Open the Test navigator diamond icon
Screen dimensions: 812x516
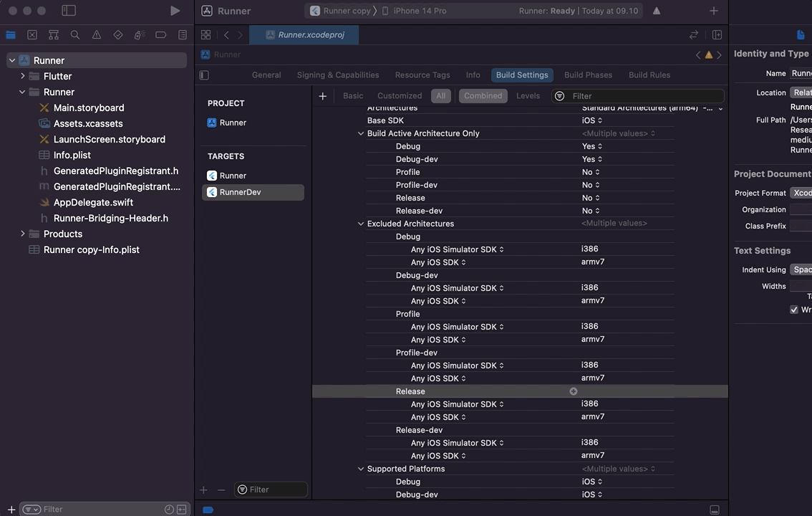(x=118, y=34)
